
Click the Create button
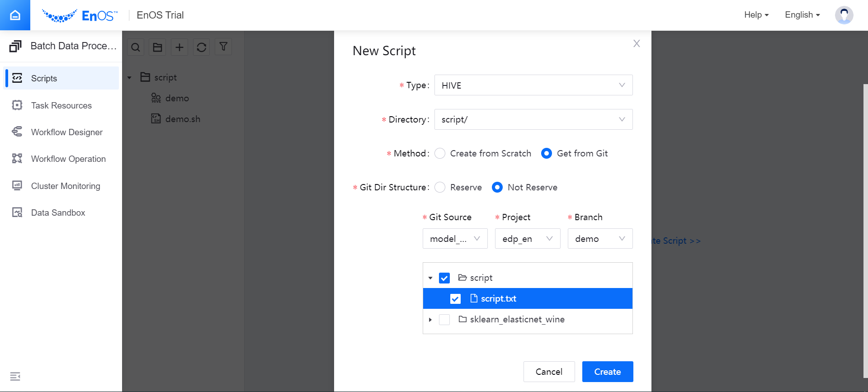tap(607, 372)
